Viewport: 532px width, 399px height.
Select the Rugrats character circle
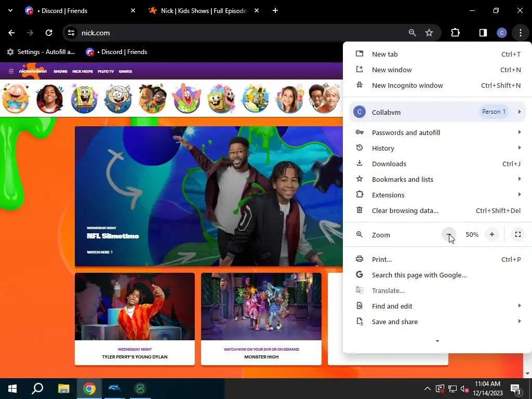pyautogui.click(x=15, y=98)
